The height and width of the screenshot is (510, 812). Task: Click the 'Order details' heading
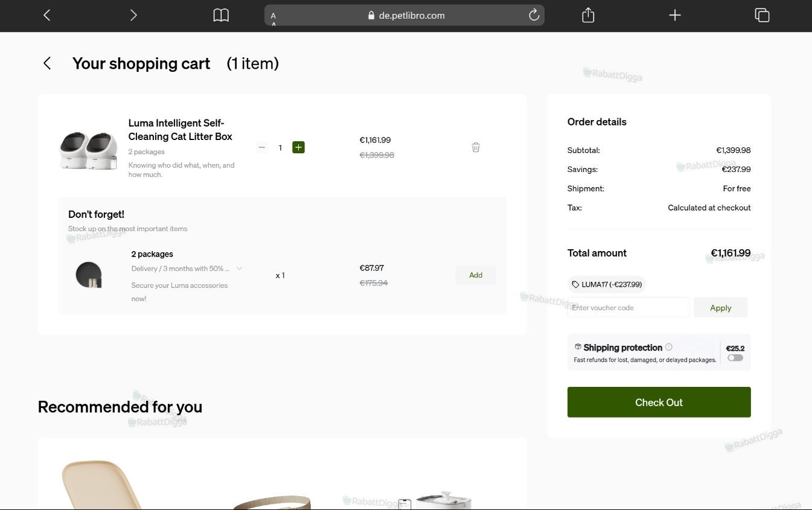pos(596,122)
